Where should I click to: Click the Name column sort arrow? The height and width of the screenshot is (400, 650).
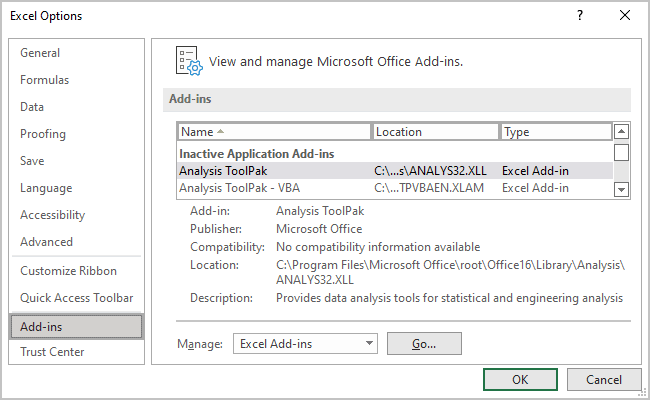pyautogui.click(x=221, y=131)
